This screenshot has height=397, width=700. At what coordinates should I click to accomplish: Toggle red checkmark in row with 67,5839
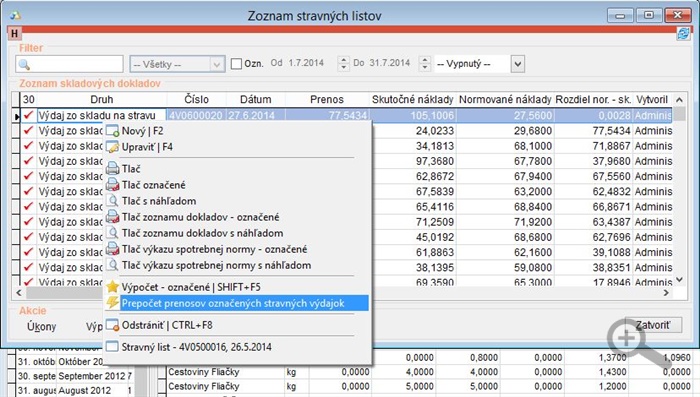pos(29,191)
